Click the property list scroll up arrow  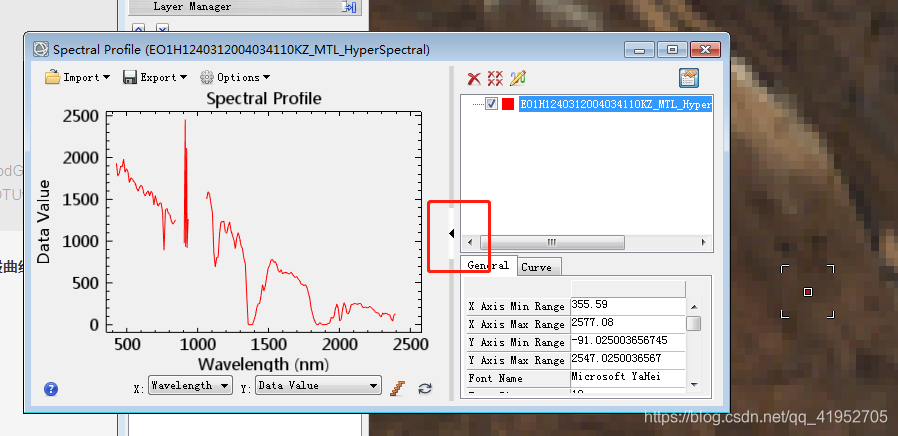click(694, 307)
